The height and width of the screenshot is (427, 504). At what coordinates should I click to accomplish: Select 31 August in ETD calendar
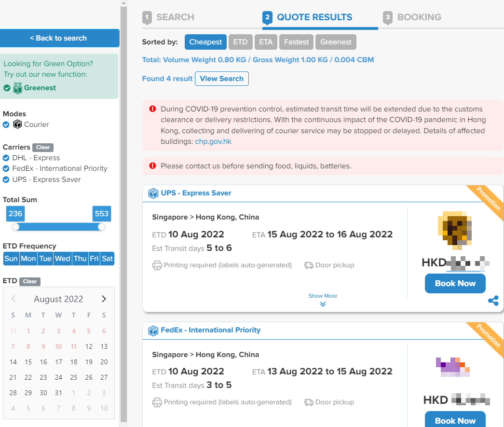[x=58, y=393]
